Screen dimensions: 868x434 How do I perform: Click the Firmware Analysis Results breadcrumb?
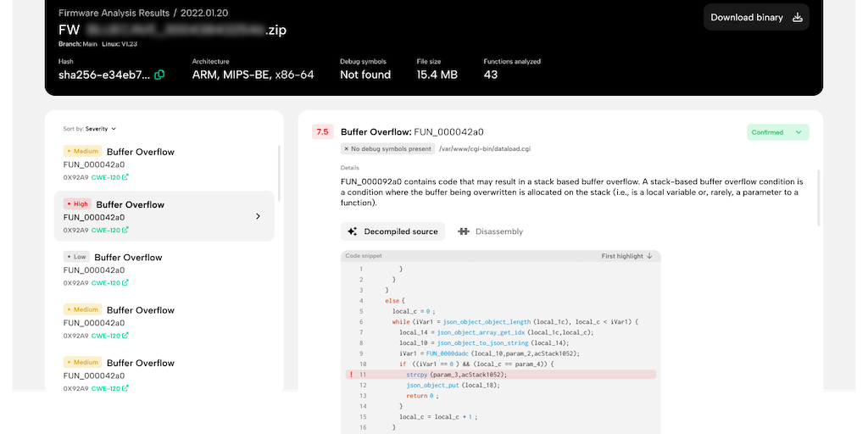tap(113, 14)
